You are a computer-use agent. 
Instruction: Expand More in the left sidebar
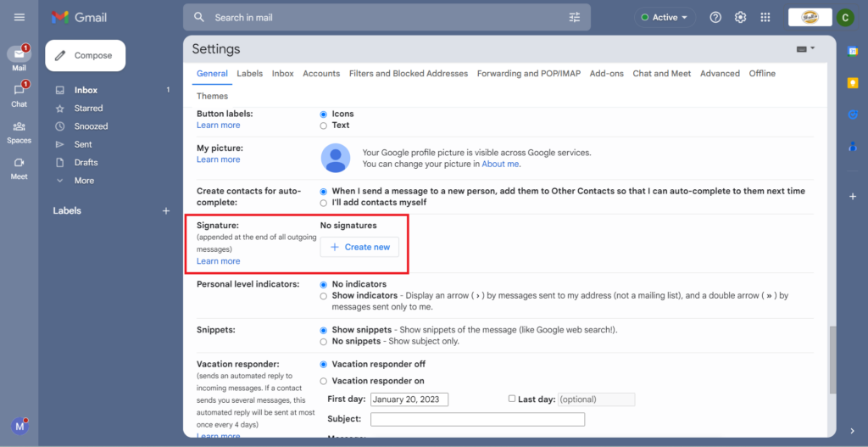coord(84,181)
